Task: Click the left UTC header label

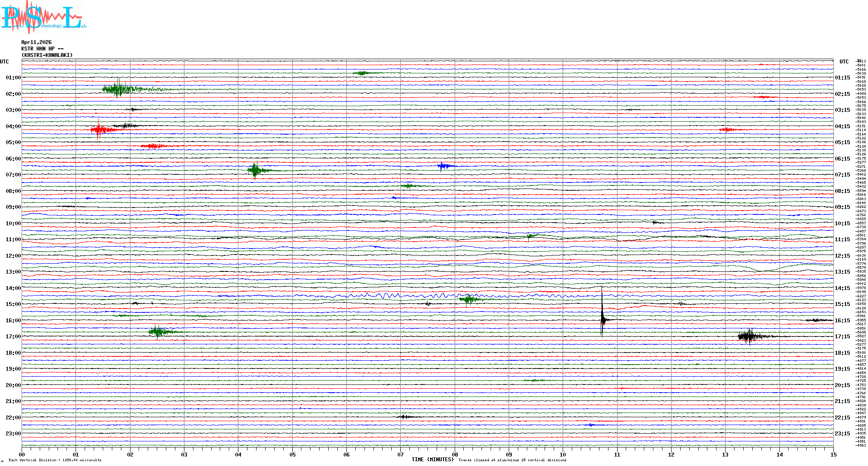Action: pos(4,62)
